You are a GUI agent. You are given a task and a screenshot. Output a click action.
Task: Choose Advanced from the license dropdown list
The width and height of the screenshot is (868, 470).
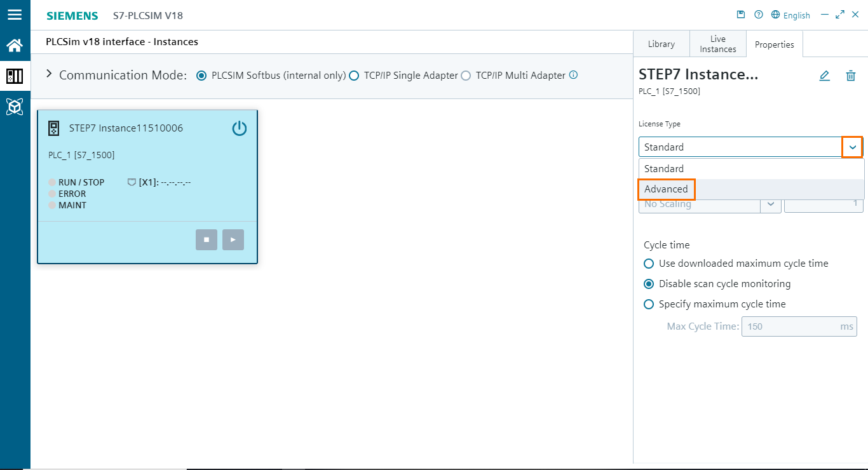pyautogui.click(x=666, y=189)
